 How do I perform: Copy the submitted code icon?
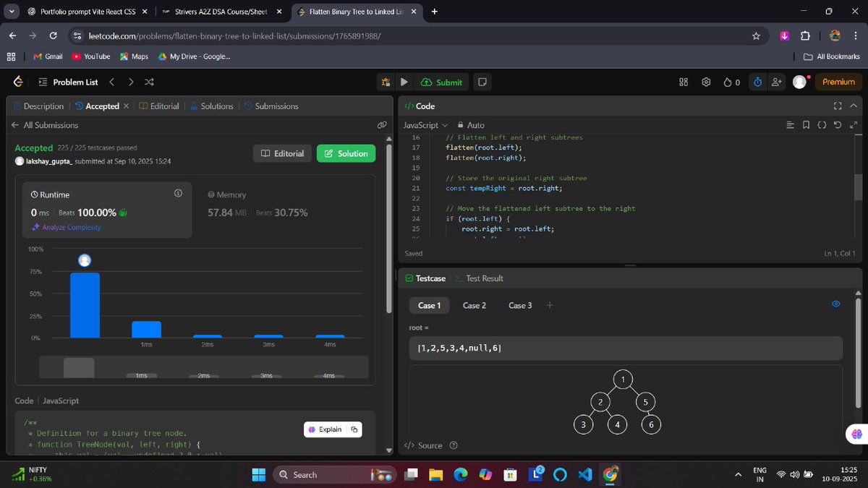tap(354, 429)
